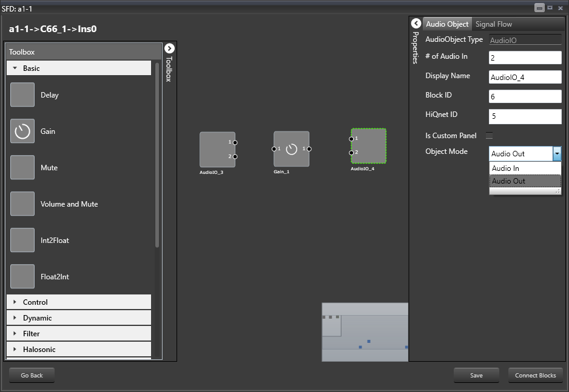
Task: Close the SFD window
Action: [x=561, y=8]
